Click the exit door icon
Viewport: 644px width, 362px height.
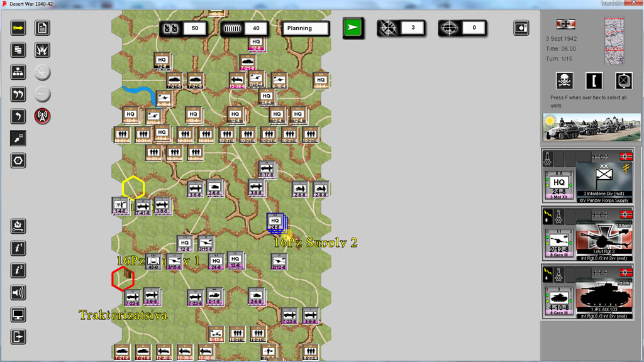(x=18, y=337)
